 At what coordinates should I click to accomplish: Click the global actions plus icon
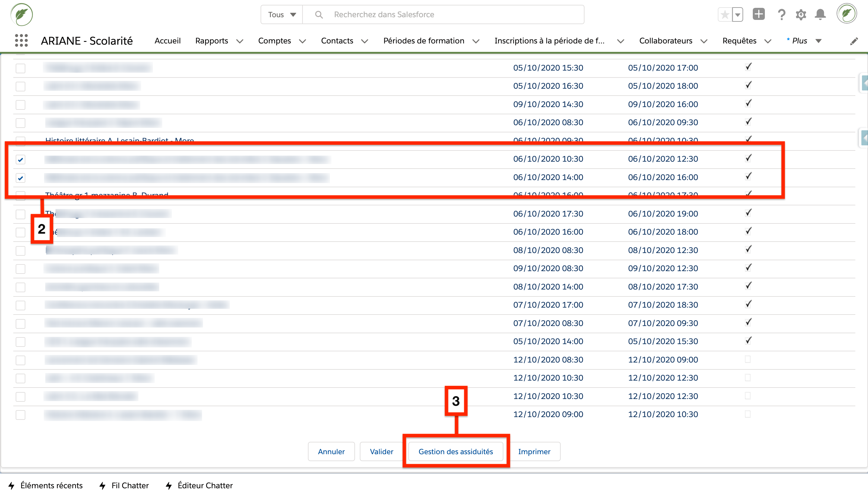759,14
